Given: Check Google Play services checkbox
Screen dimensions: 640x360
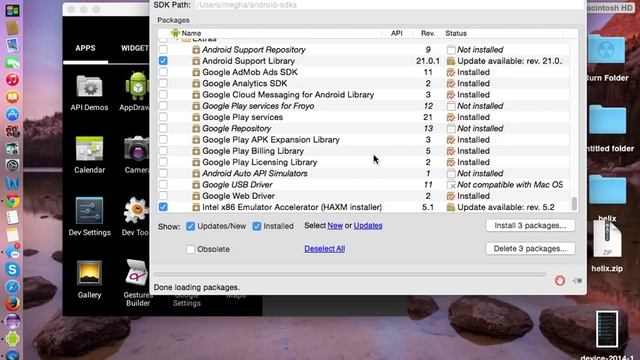Looking at the screenshot, I should click(163, 117).
